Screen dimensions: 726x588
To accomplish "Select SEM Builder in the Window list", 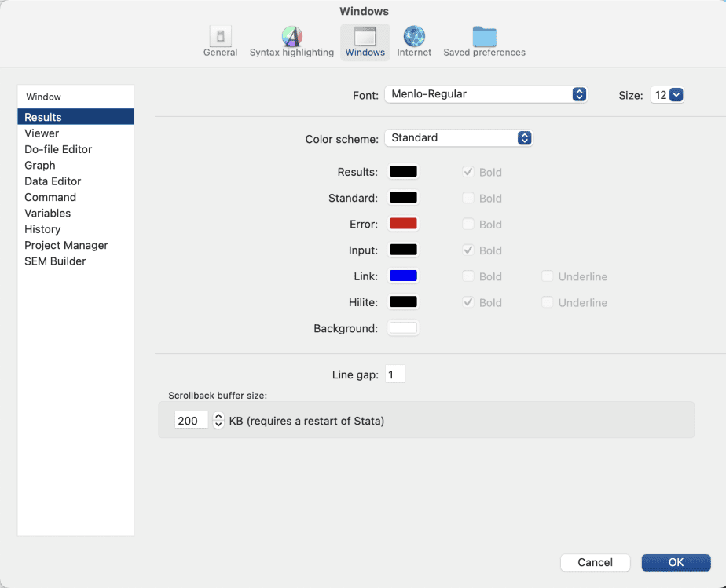I will [x=55, y=261].
